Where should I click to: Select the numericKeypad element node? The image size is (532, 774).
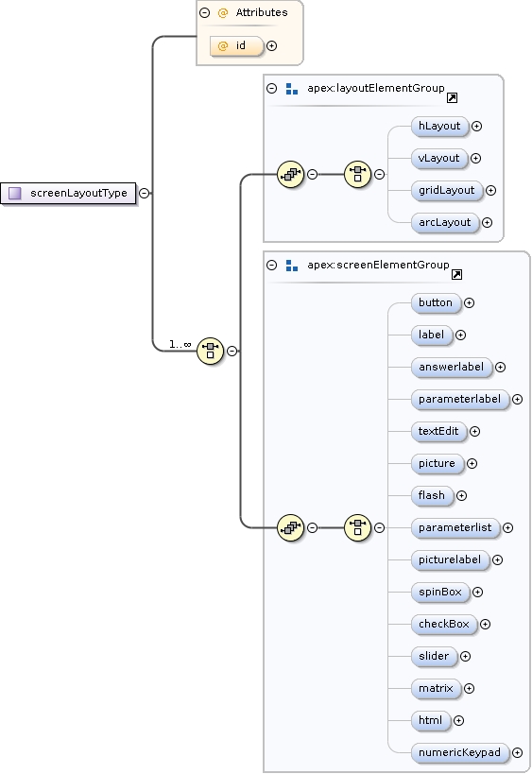click(460, 753)
